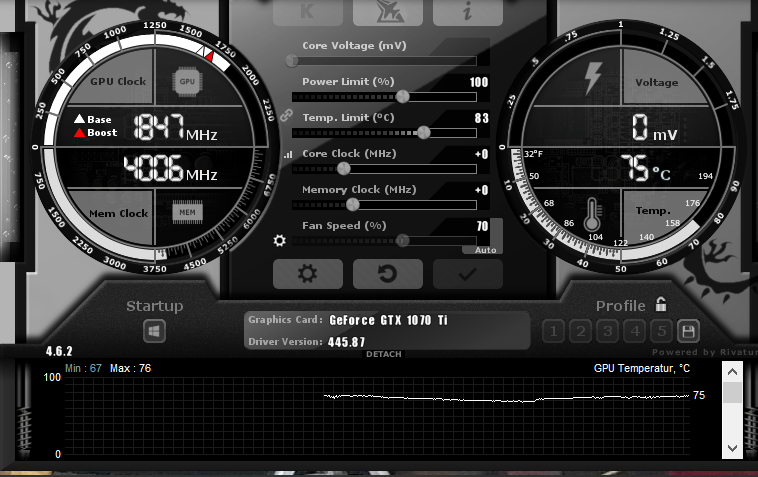This screenshot has height=477, width=758.
Task: Select profile slot 5
Action: click(662, 332)
